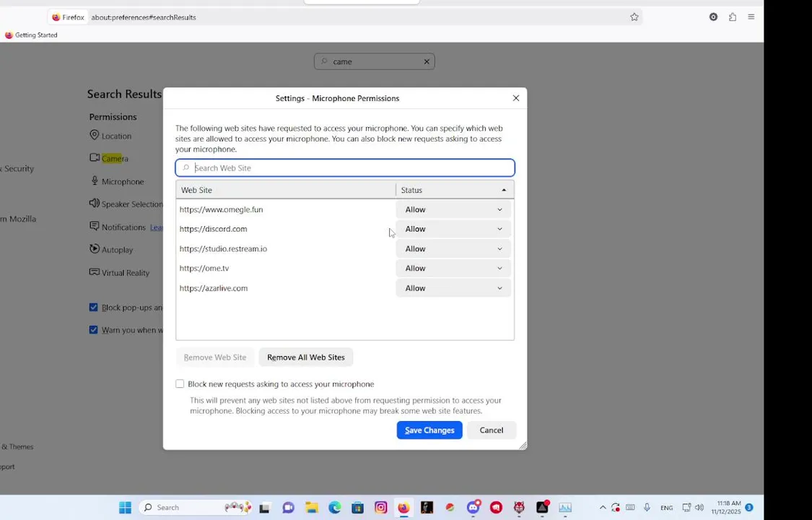Open the clock showing 11:18 AM
812x520 pixels.
click(727, 508)
